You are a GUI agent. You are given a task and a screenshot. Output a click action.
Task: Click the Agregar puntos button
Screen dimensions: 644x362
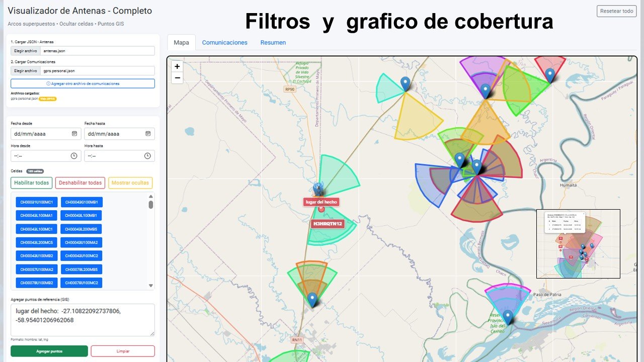click(49, 351)
